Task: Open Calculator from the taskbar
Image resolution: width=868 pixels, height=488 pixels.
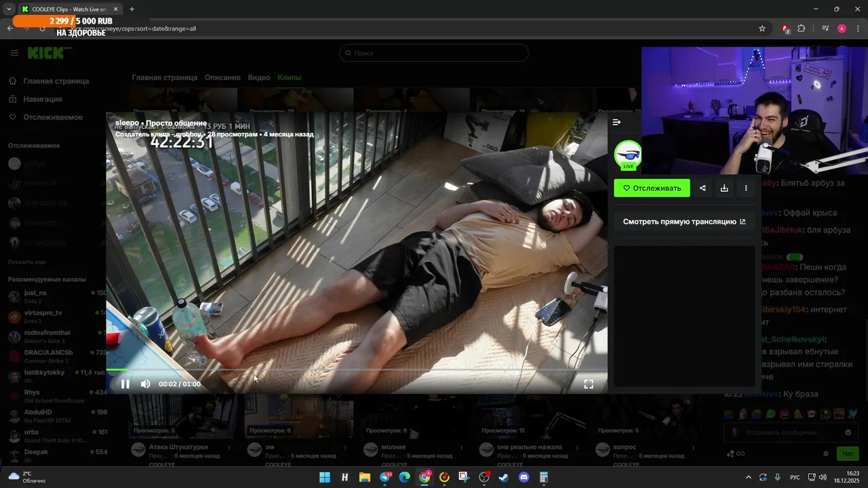Action: [544, 477]
